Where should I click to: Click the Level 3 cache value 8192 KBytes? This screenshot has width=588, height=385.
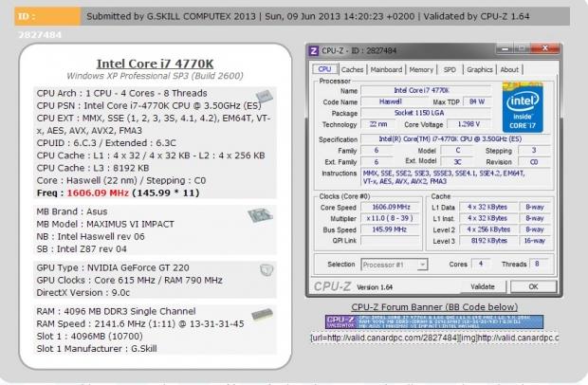click(x=488, y=241)
